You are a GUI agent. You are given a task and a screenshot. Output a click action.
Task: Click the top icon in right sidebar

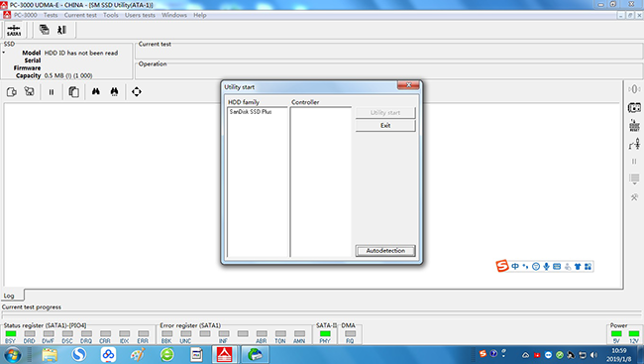coord(634,89)
